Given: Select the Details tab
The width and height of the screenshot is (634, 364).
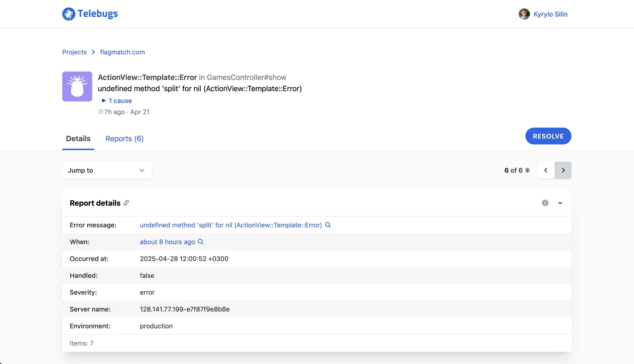Looking at the screenshot, I should coord(78,139).
